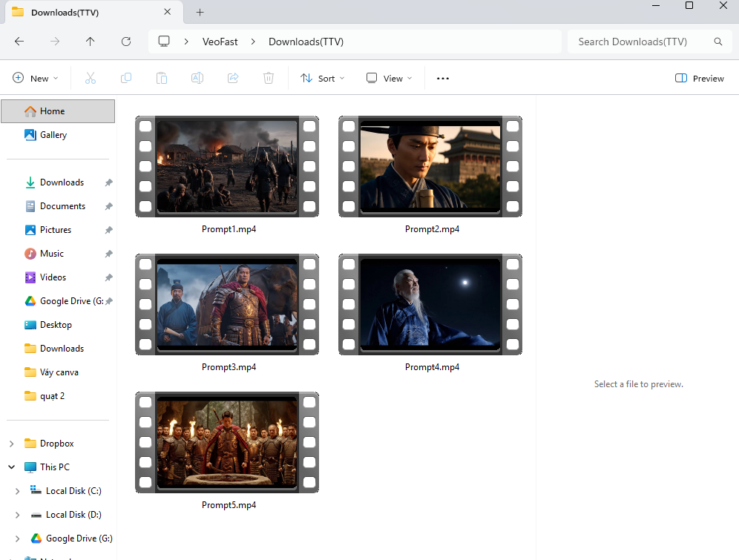Viewport: 739px width, 560px height.
Task: Collapse the This PC tree node
Action: [x=12, y=467]
